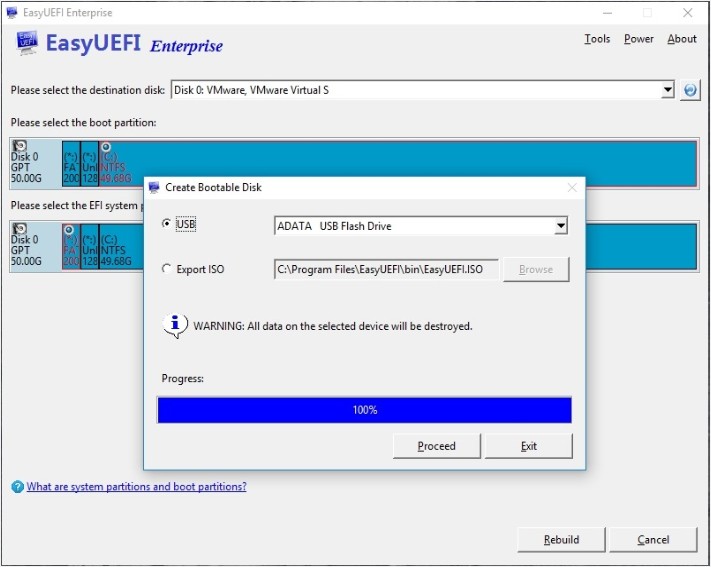The width and height of the screenshot is (711, 567).
Task: Click the 128 Unl partition in boot row
Action: pyautogui.click(x=90, y=163)
